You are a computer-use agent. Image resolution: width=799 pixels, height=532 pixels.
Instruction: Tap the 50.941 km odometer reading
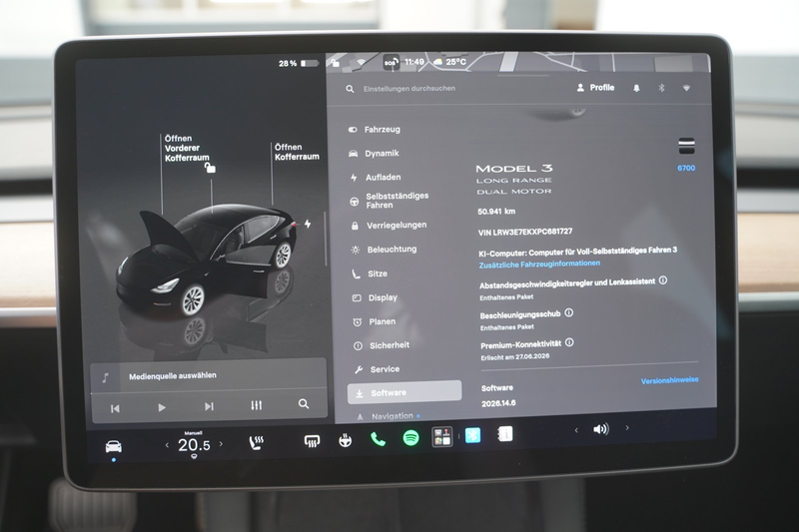click(x=496, y=212)
